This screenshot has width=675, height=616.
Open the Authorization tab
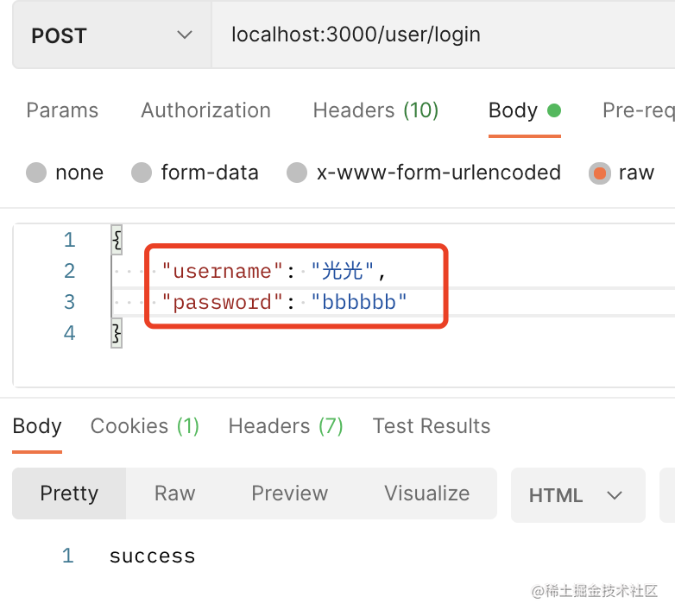pyautogui.click(x=205, y=110)
